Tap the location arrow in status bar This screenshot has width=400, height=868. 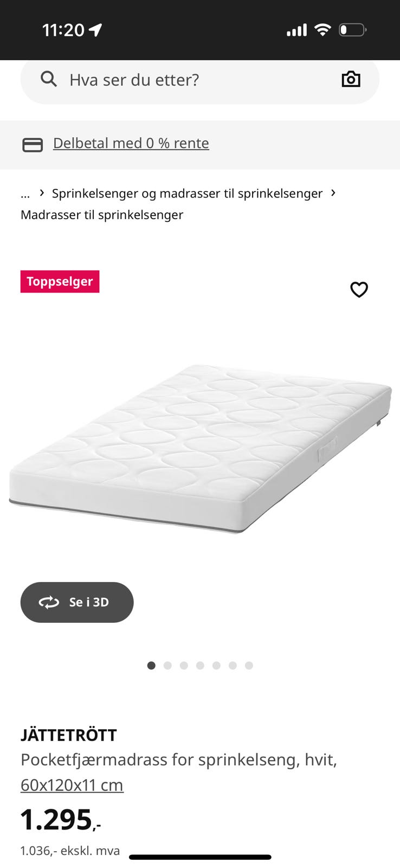pos(95,30)
